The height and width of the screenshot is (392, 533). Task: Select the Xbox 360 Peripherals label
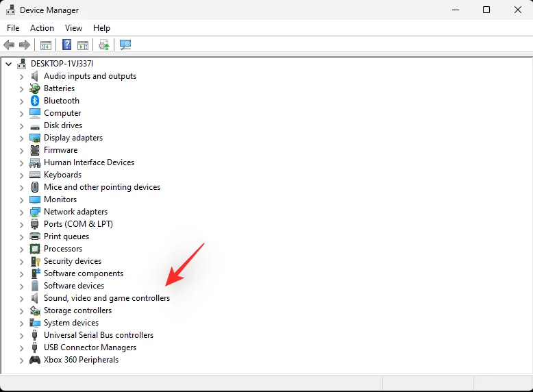[x=82, y=360]
